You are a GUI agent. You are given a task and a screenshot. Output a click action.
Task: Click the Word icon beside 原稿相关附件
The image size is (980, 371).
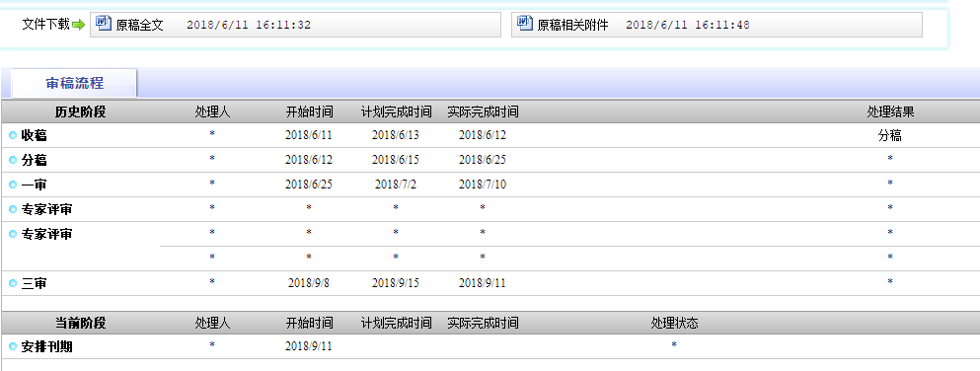pos(524,23)
